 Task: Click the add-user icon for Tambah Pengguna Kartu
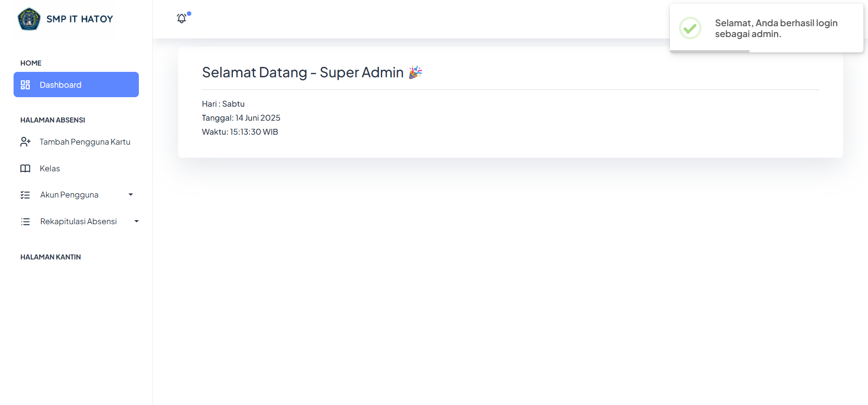coord(25,142)
